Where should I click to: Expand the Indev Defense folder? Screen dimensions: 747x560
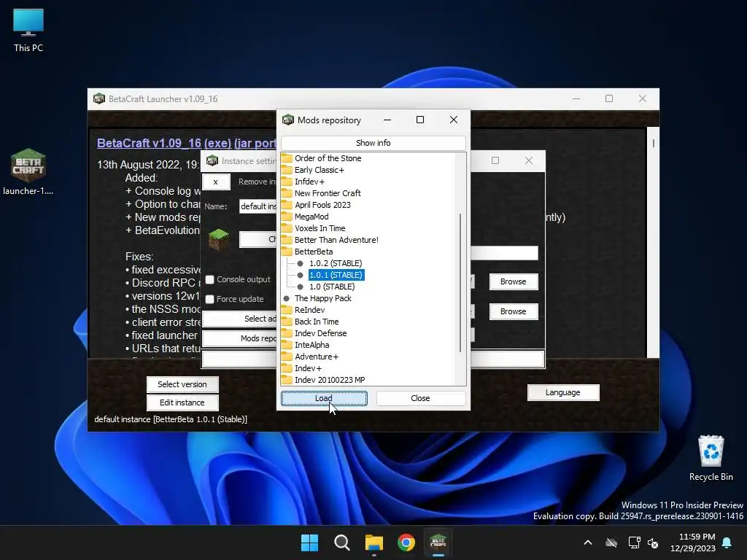point(287,333)
